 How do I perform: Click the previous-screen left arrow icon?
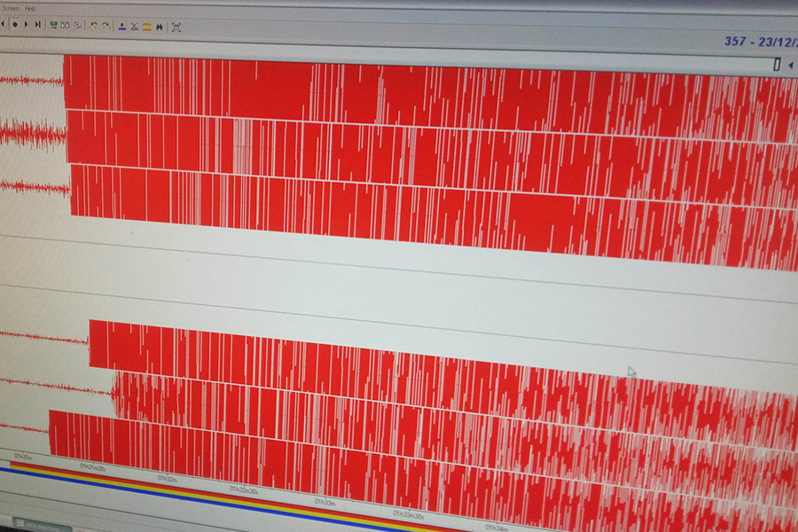pos(3,26)
